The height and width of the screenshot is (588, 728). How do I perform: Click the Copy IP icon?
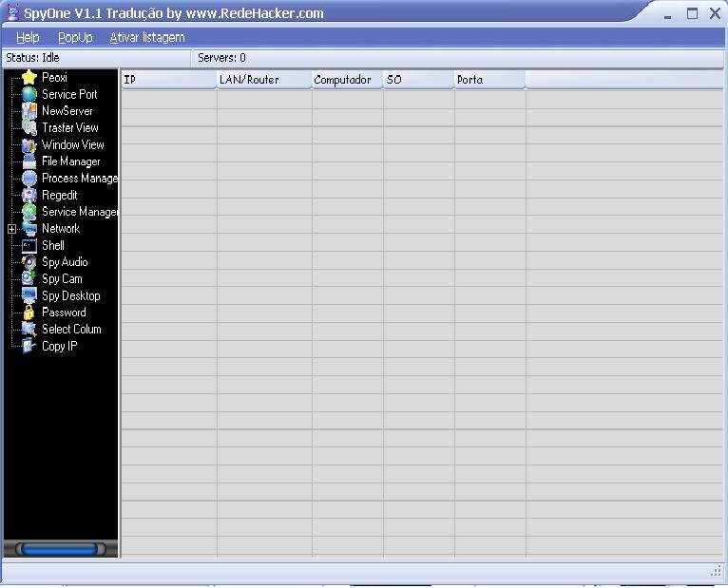(29, 346)
